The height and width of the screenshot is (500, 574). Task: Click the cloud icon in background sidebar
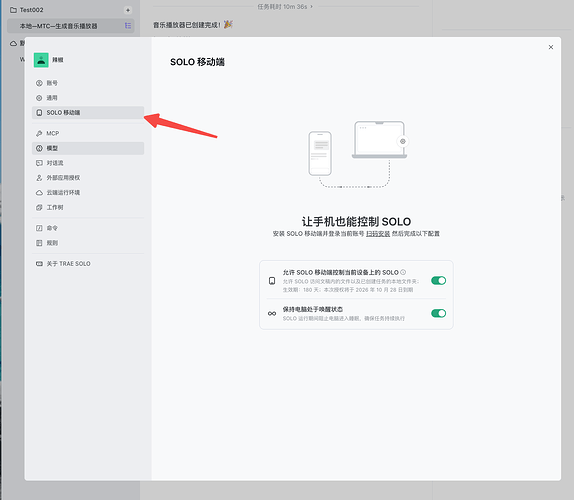pyautogui.click(x=14, y=44)
